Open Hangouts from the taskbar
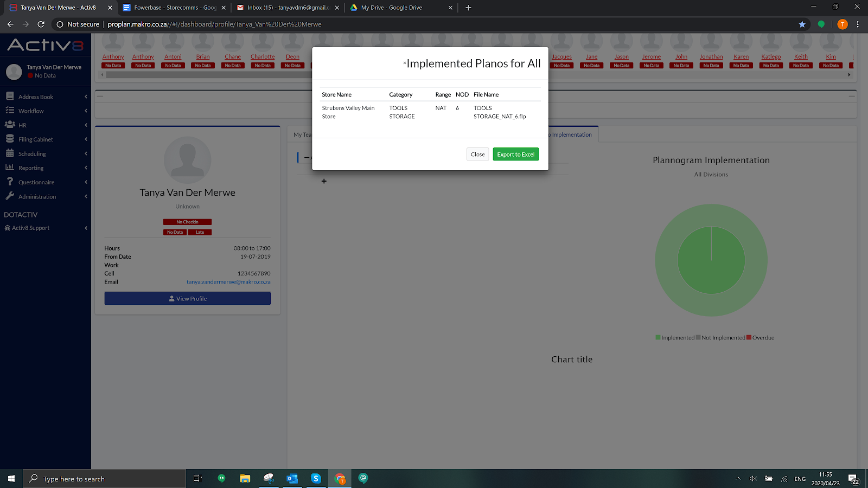Screen dimensions: 868x488 click(221, 479)
